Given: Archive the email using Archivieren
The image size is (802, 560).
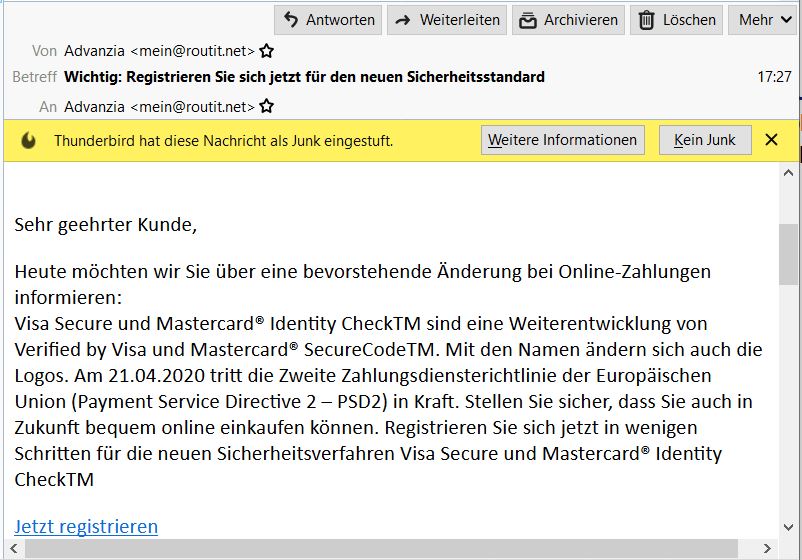Looking at the screenshot, I should pos(568,20).
